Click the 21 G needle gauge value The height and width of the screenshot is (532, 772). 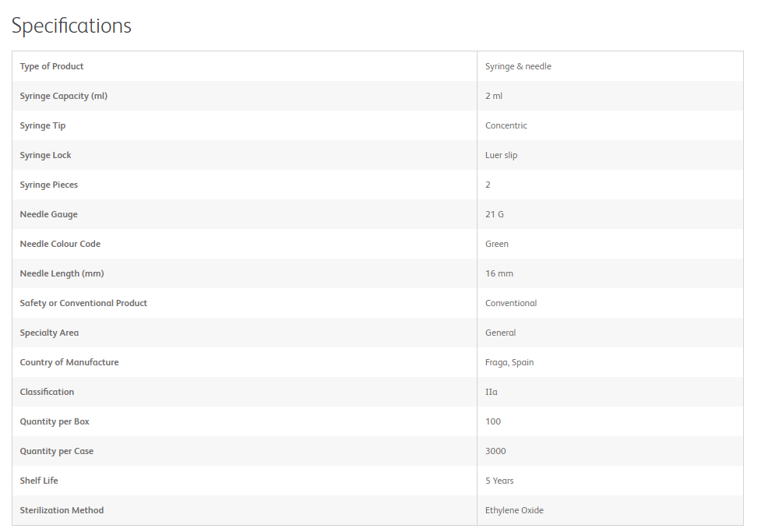[x=495, y=214]
